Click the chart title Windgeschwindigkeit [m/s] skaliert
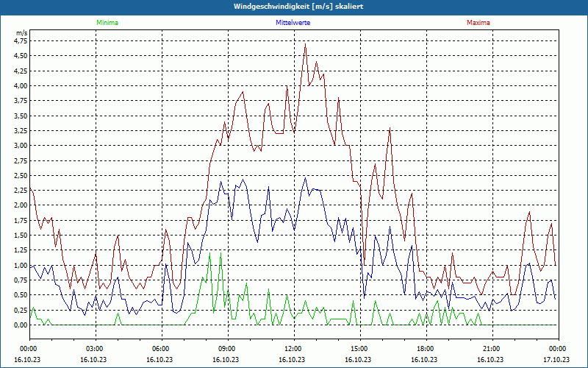Viewport: 588px width, 368px height. [x=298, y=7]
